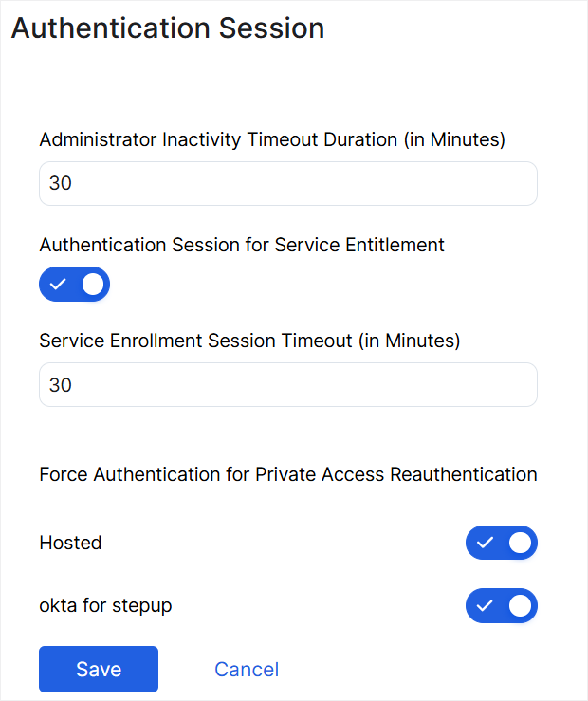Viewport: 588px width, 701px height.
Task: Disable Authentication Session for Service Entitlement
Action: tap(75, 284)
